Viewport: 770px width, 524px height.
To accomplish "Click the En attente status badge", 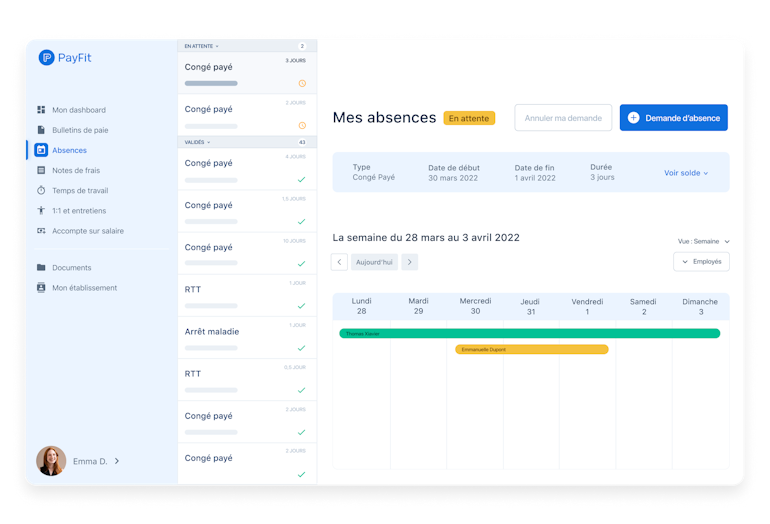I will coord(469,118).
